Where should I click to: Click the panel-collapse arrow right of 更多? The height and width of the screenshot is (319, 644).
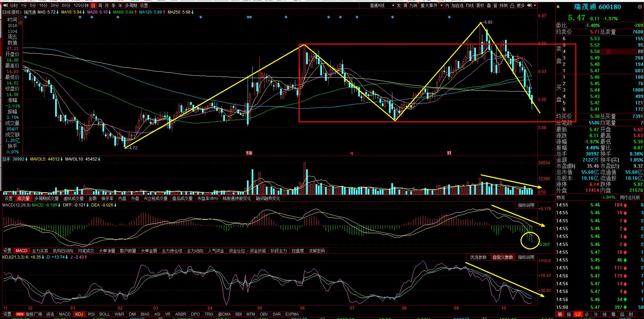(529, 5)
